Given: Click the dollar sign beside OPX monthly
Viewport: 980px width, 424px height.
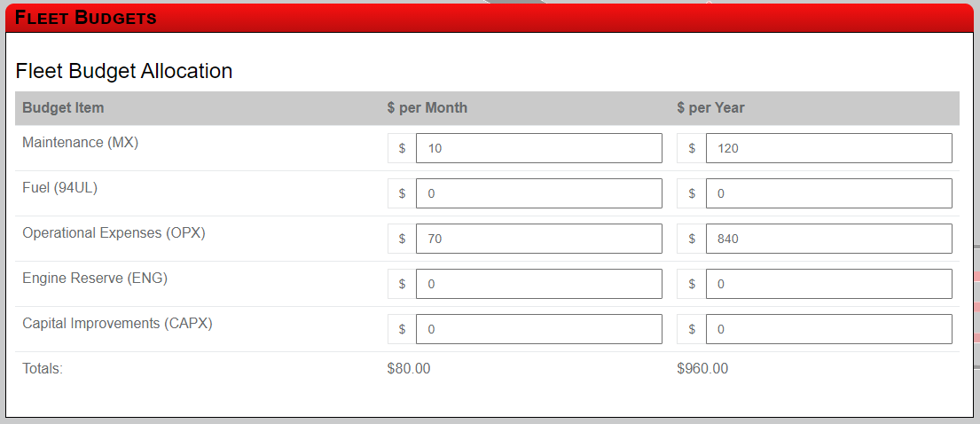Looking at the screenshot, I should pyautogui.click(x=402, y=239).
